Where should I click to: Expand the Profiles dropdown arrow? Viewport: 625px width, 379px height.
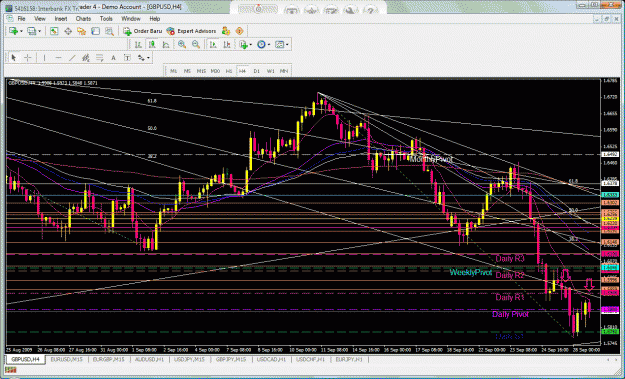tap(39, 31)
